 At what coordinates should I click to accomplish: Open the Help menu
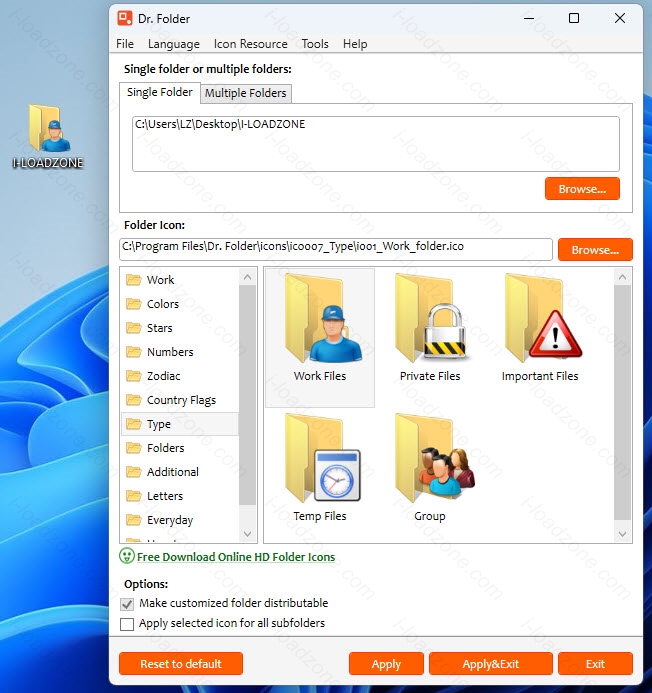[x=355, y=44]
